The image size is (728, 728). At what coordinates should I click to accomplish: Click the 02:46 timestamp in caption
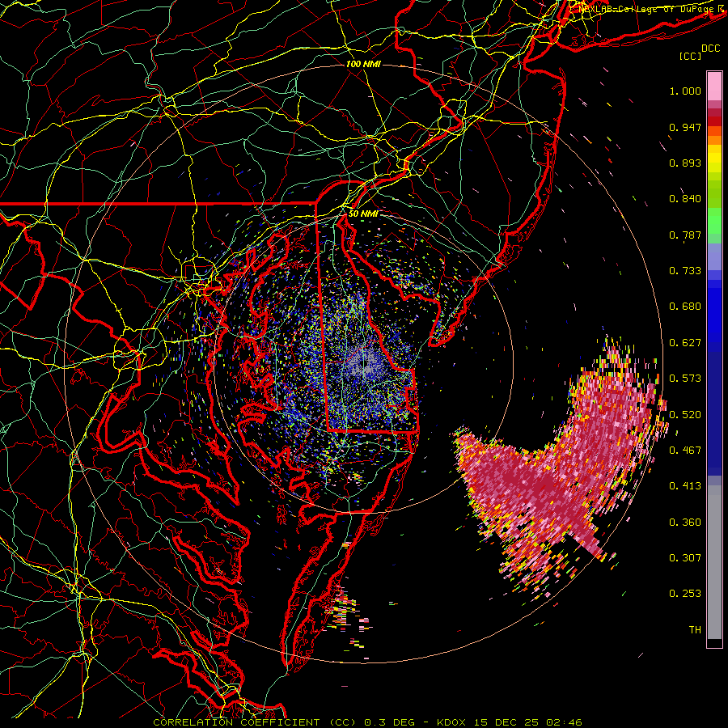coord(563,722)
